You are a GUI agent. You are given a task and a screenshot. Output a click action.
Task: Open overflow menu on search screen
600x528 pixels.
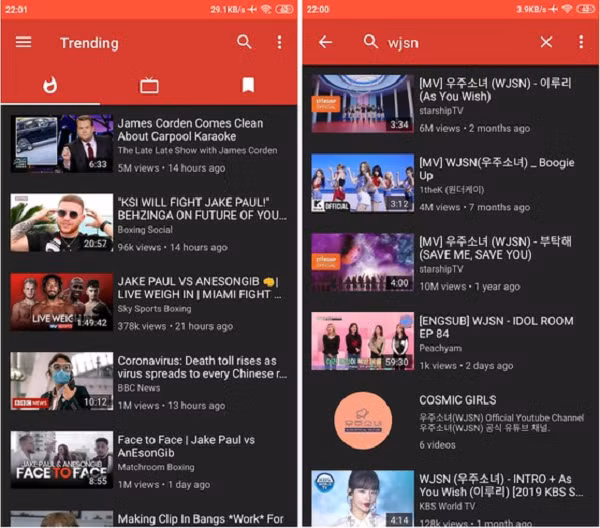[581, 42]
